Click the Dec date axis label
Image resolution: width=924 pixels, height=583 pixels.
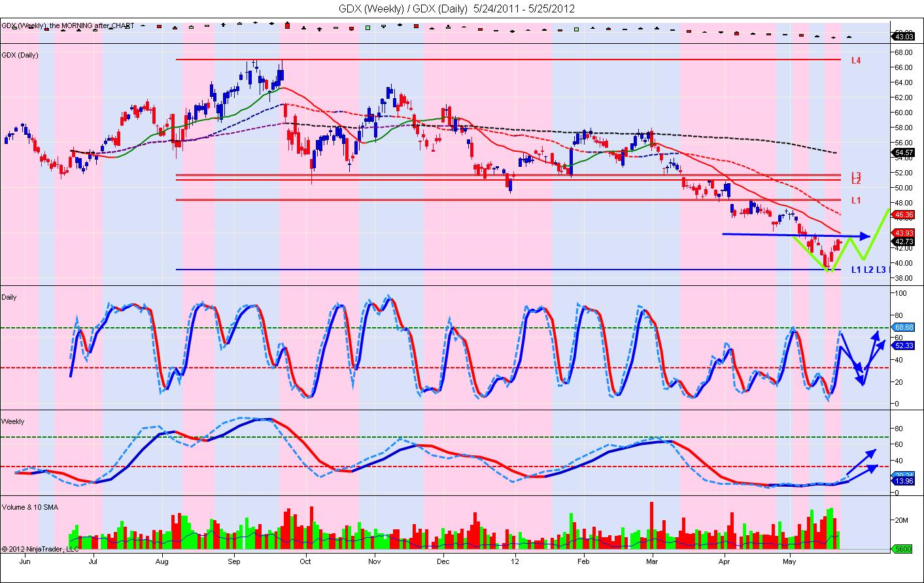[443, 561]
